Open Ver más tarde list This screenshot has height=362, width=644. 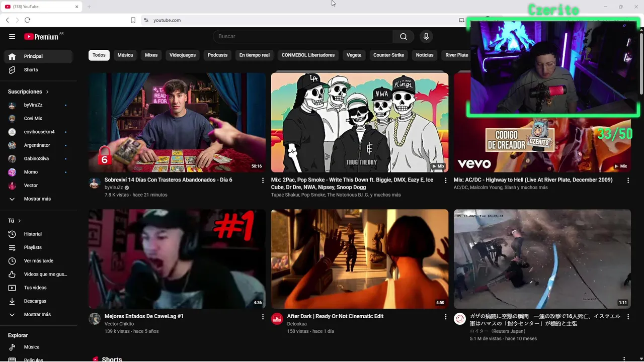point(39,261)
